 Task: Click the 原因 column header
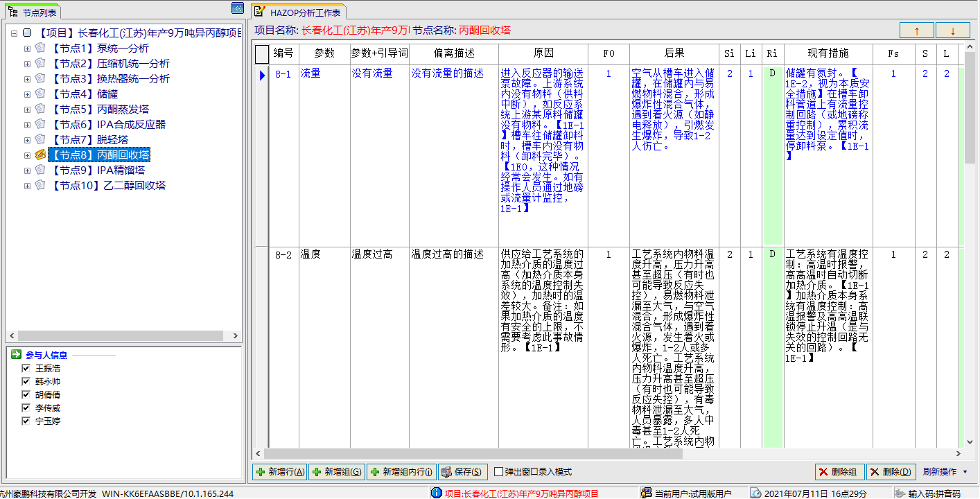543,53
